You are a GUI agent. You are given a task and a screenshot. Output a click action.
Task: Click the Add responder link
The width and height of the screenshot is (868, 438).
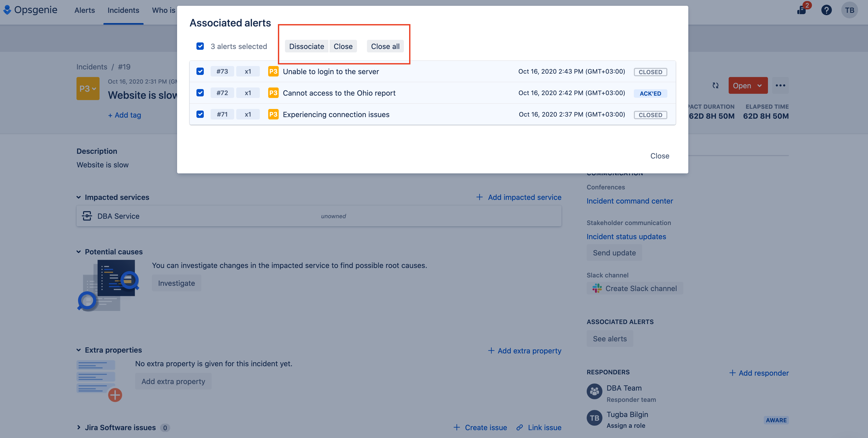click(x=759, y=373)
